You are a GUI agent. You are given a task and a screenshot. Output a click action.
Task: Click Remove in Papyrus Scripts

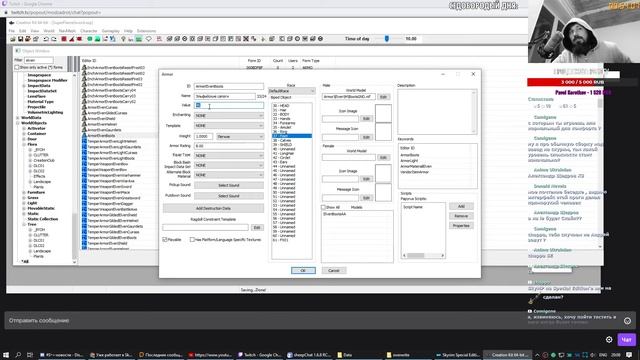click(x=461, y=216)
